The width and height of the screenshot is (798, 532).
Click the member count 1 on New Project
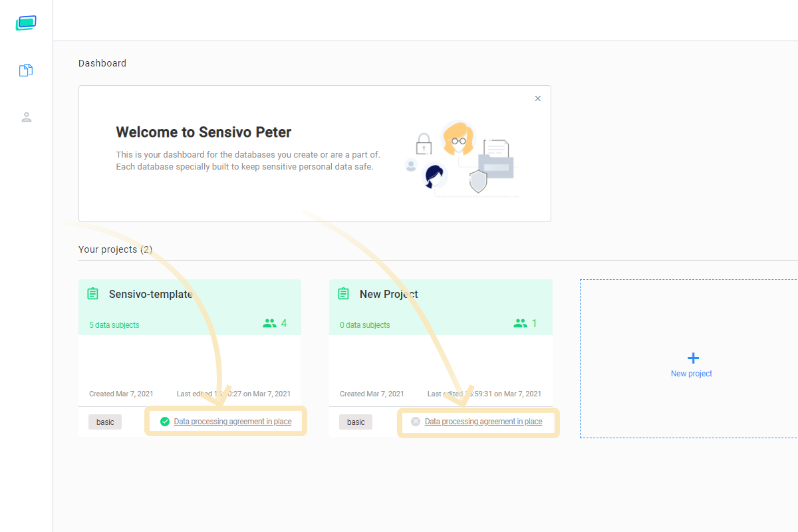534,323
